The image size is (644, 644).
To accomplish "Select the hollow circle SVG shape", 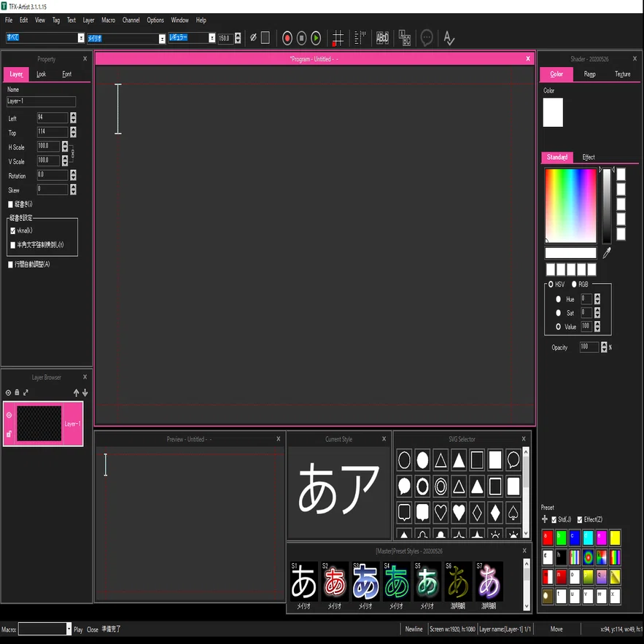I will click(404, 460).
